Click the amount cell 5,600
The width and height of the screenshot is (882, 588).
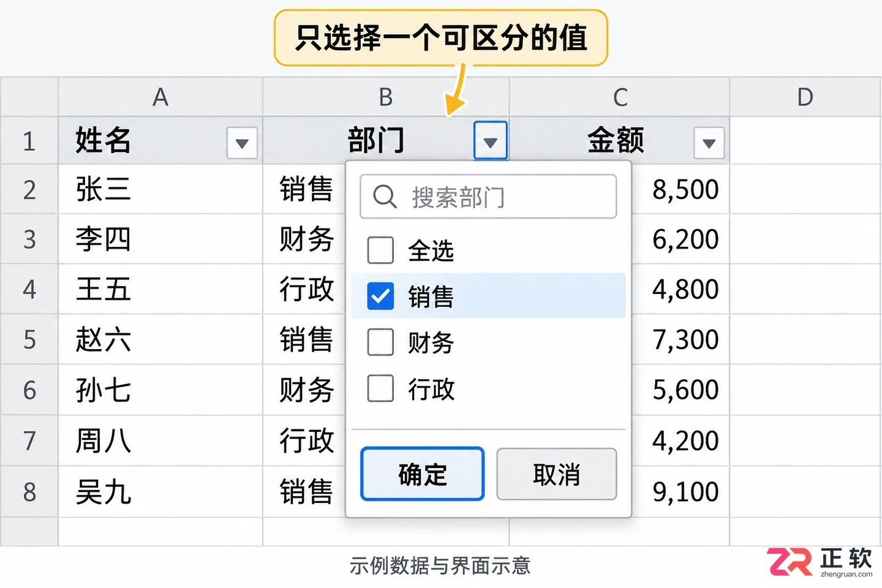click(680, 390)
